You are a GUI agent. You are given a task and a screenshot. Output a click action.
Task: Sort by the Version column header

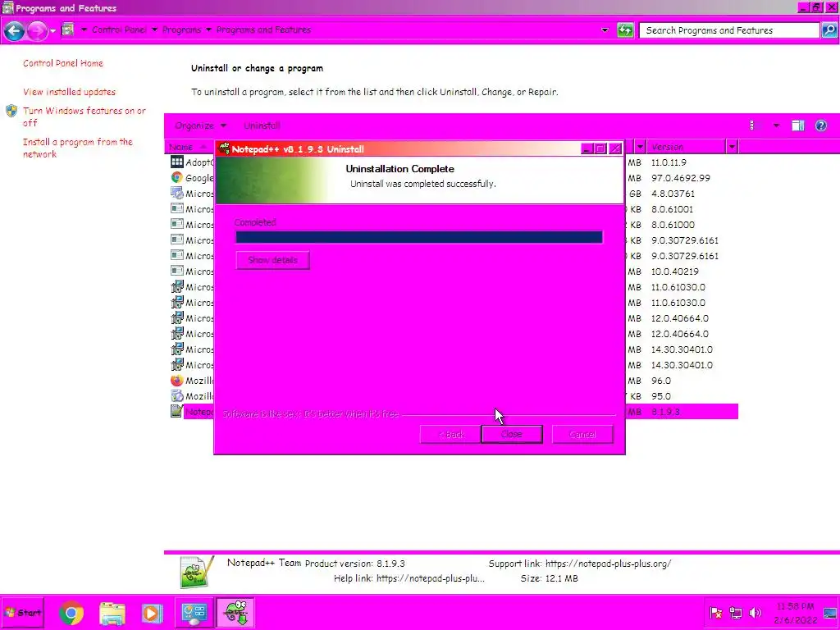pyautogui.click(x=687, y=147)
